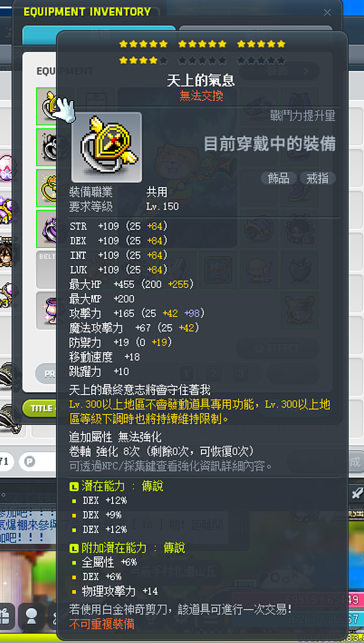Image resolution: width=364 pixels, height=643 pixels.
Task: Open the character info icon in bottom bar
Action: click(x=31, y=616)
